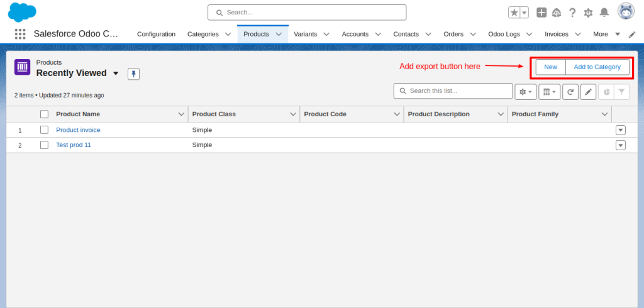This screenshot has width=644, height=308.
Task: Open Trailhead guidance center icon
Action: 557,13
